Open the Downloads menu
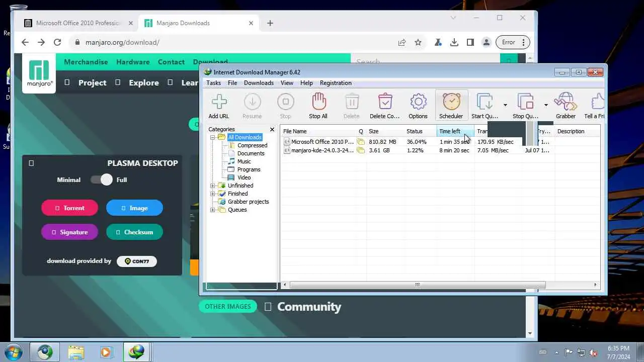Image resolution: width=644 pixels, height=362 pixels. point(259,83)
